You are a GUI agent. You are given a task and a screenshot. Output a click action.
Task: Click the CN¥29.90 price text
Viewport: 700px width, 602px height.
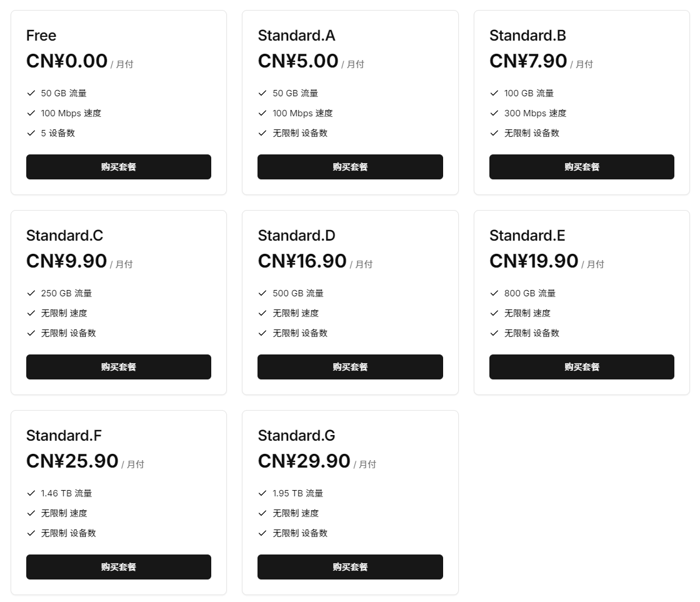pos(304,461)
